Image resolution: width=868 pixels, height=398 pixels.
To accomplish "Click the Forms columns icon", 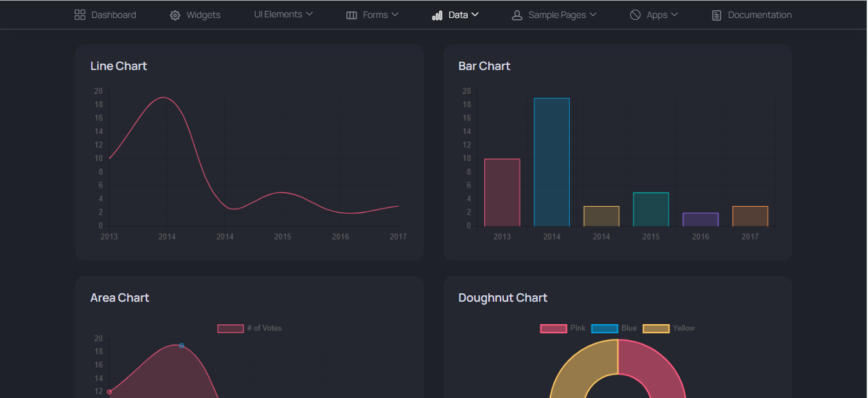I will (351, 15).
